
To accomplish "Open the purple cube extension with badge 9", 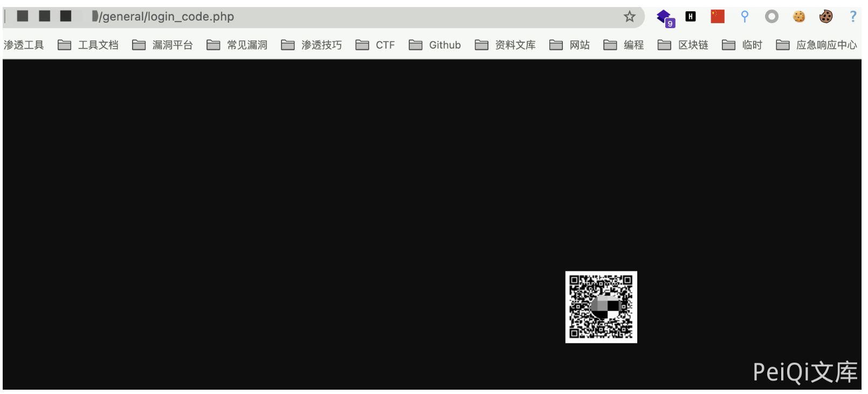I will point(665,17).
